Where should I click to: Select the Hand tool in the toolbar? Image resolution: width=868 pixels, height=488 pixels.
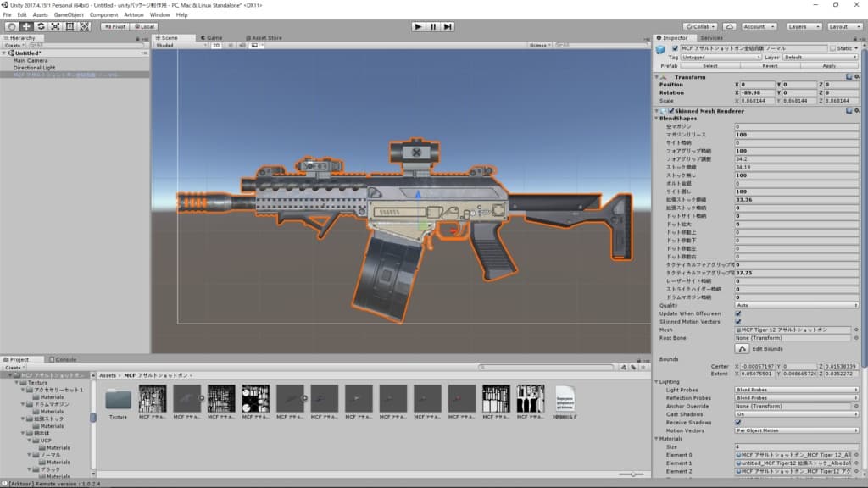point(11,26)
